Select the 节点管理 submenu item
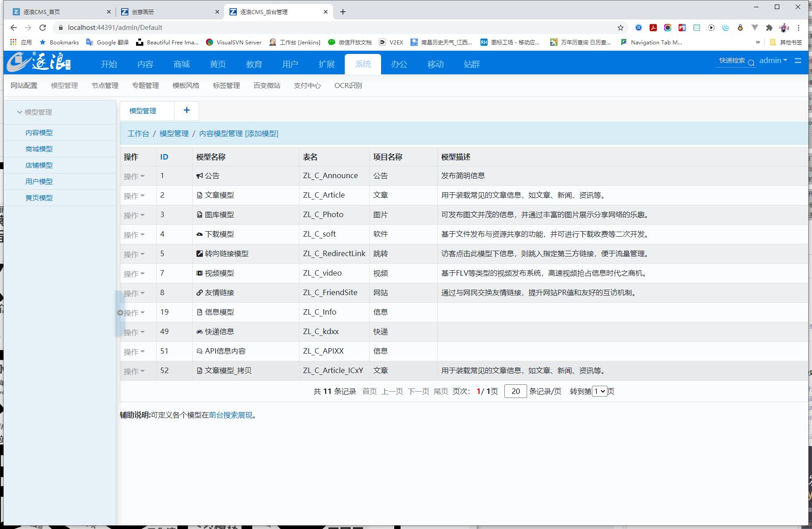 coord(105,85)
